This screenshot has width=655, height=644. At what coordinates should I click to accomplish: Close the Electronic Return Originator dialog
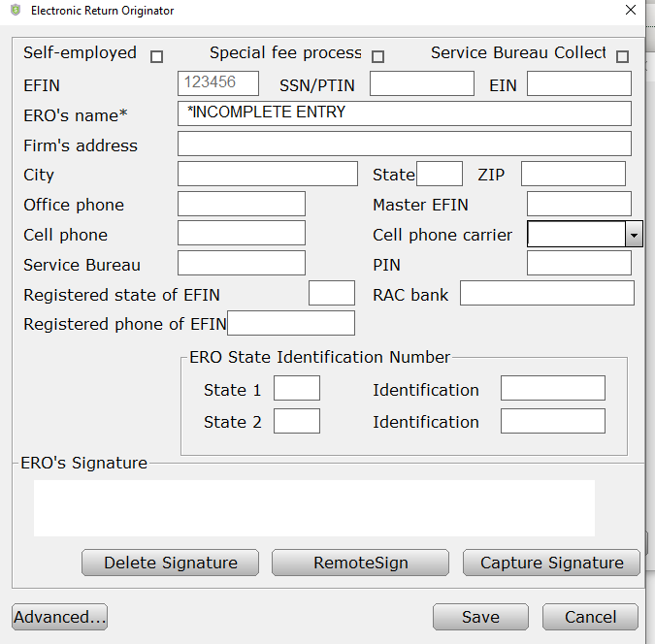pos(631,11)
